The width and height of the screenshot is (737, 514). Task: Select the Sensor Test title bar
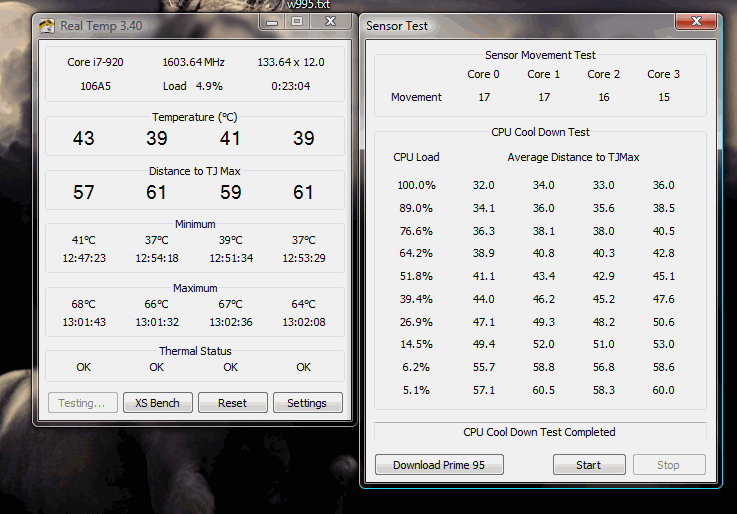coord(500,26)
